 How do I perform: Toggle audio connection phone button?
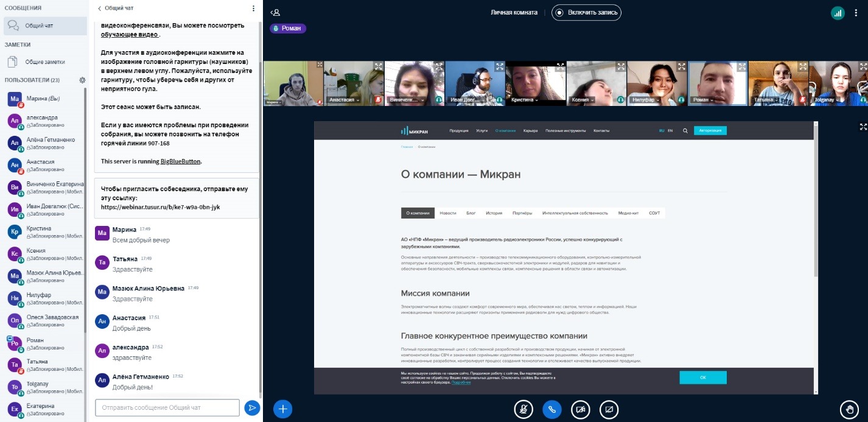(551, 409)
